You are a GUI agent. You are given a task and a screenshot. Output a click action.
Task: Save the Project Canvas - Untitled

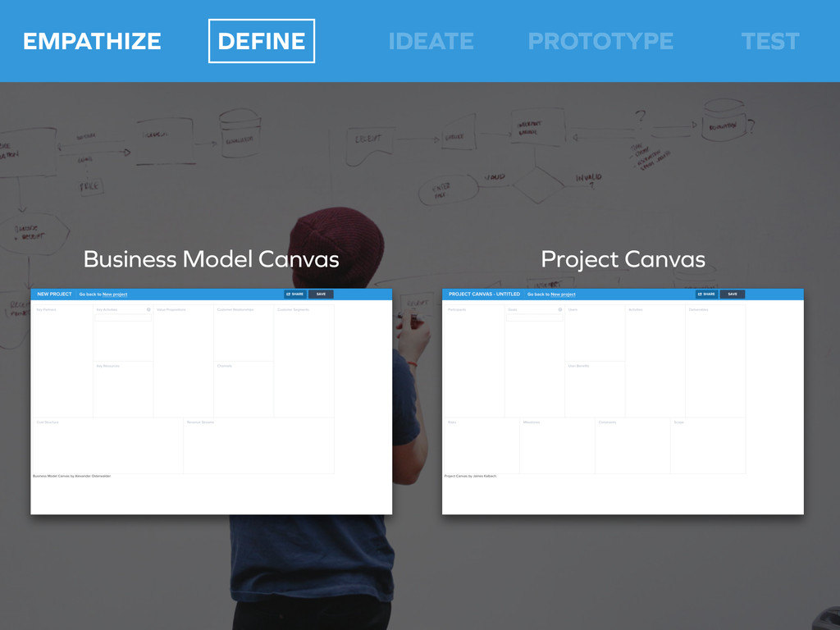733,294
